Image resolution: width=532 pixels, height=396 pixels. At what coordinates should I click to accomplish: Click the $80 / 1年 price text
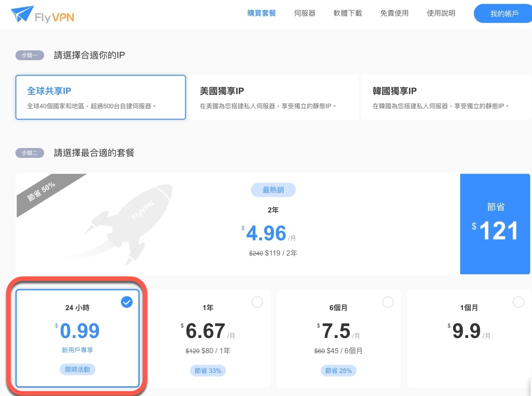(216, 351)
